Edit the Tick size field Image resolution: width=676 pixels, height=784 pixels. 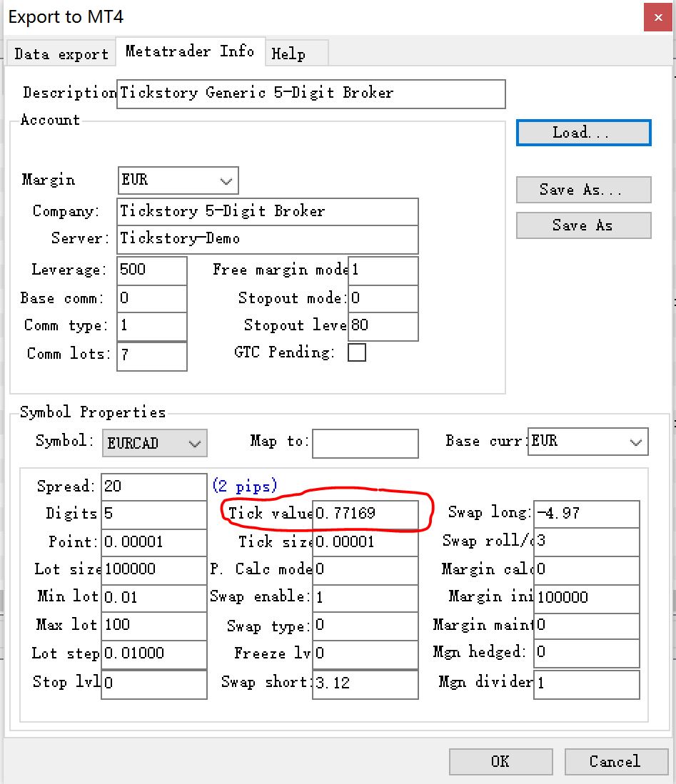point(365,542)
